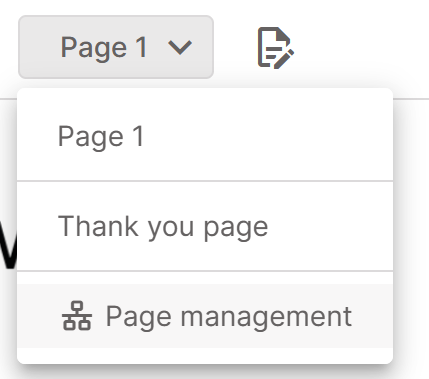Click the gray Page 1 selector button
429x379 pixels.
(116, 47)
